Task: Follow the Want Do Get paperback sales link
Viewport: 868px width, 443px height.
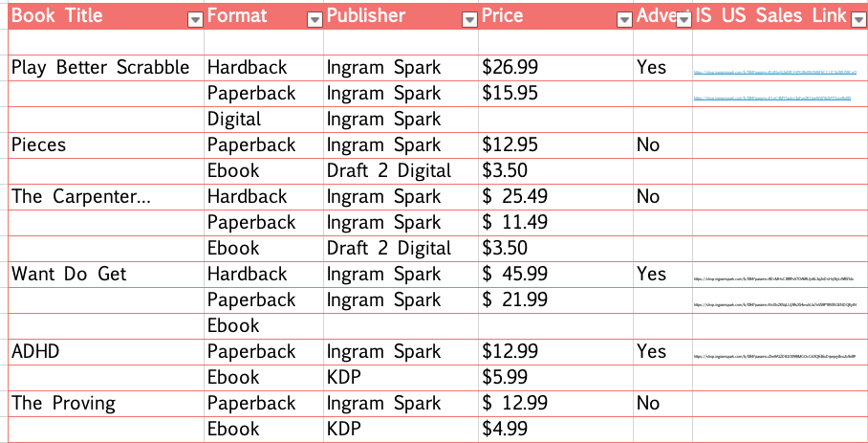Action: click(x=775, y=304)
